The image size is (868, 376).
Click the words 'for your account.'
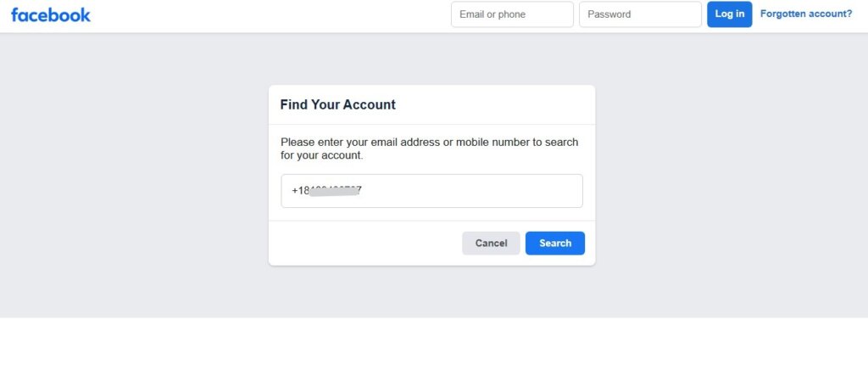(x=322, y=156)
